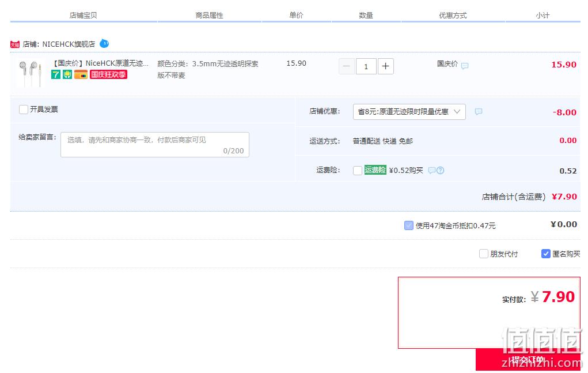The image size is (588, 373).
Task: Open the NICEHCK旗舰店 store link
Action: [x=69, y=44]
